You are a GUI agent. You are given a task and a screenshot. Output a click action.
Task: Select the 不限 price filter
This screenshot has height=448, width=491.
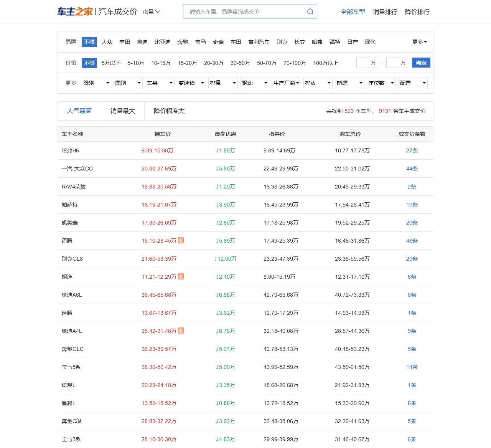89,63
